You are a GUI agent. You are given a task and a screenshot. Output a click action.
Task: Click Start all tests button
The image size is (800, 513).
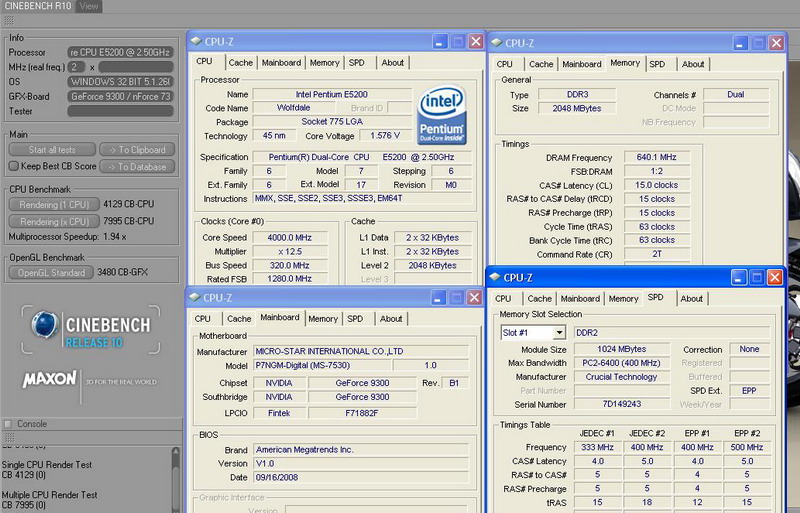coord(52,150)
